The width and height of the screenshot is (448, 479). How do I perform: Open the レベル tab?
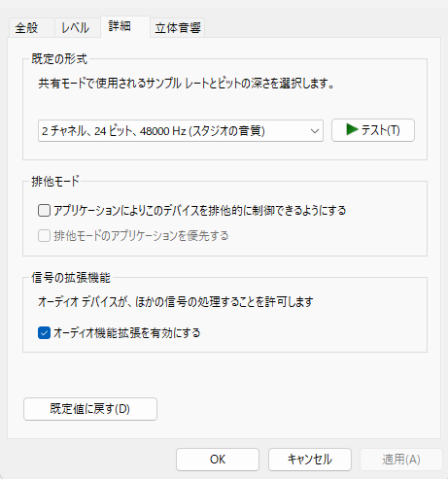click(x=78, y=28)
